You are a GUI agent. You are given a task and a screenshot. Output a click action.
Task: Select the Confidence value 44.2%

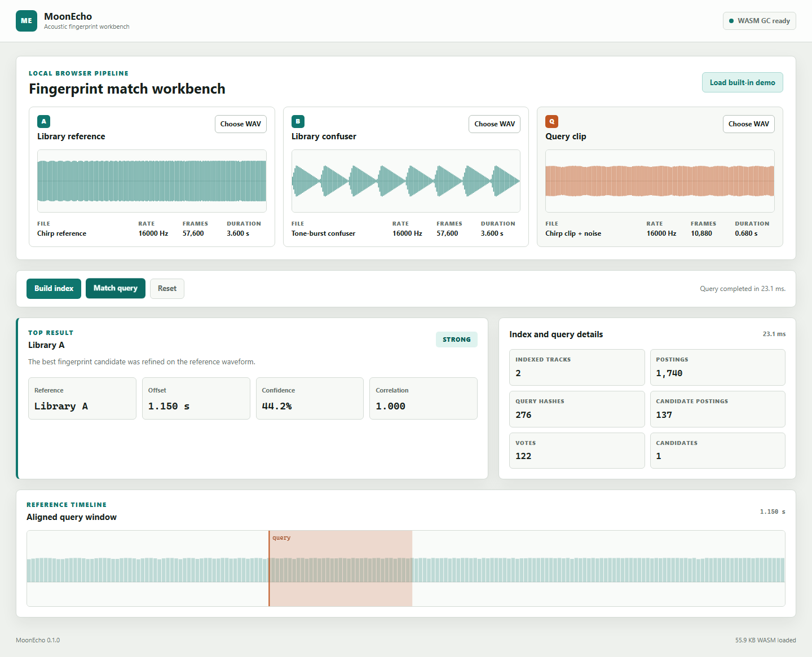click(x=277, y=406)
